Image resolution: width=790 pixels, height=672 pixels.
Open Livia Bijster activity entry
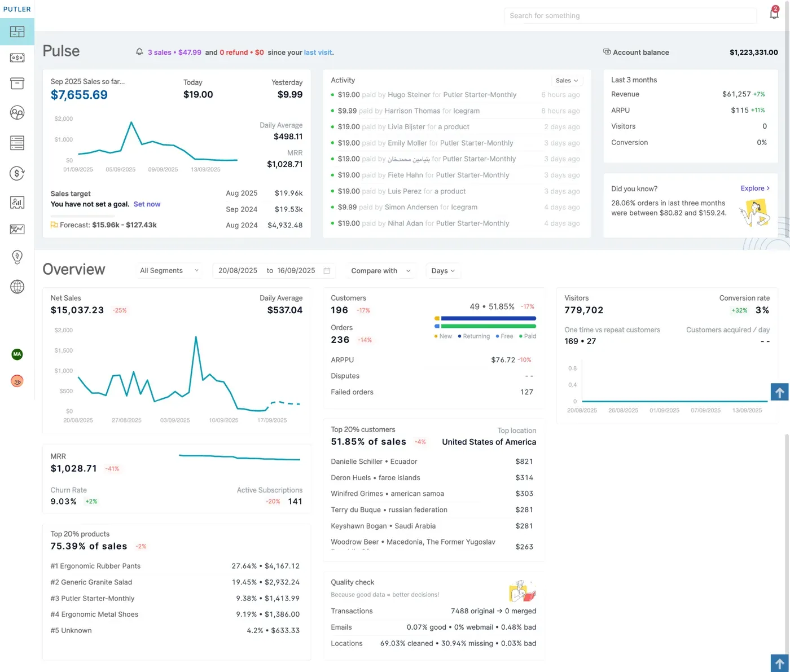pyautogui.click(x=455, y=127)
